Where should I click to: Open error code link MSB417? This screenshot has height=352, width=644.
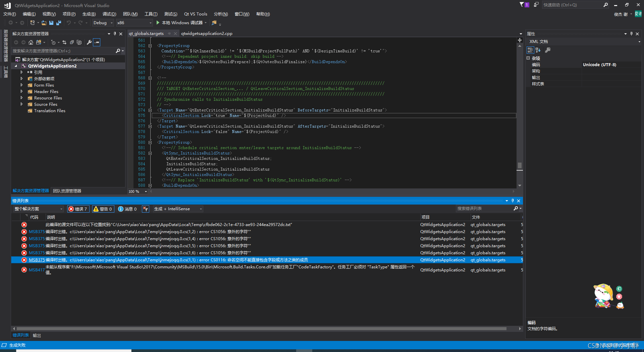click(37, 270)
